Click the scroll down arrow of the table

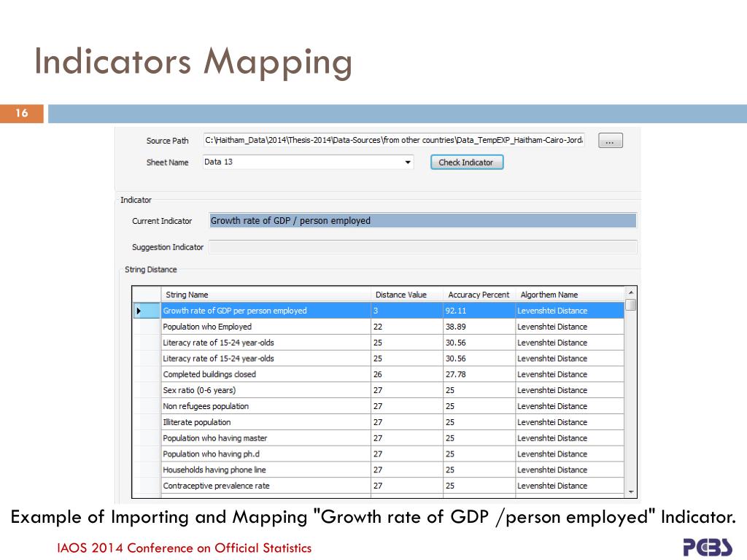[x=631, y=492]
